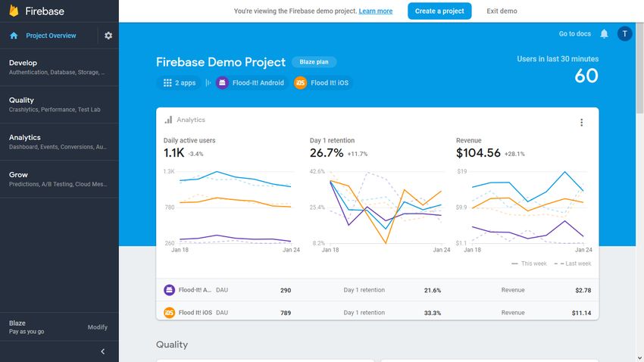Select the Flood It! iOS app chip
The image size is (644, 362).
pyautogui.click(x=323, y=83)
